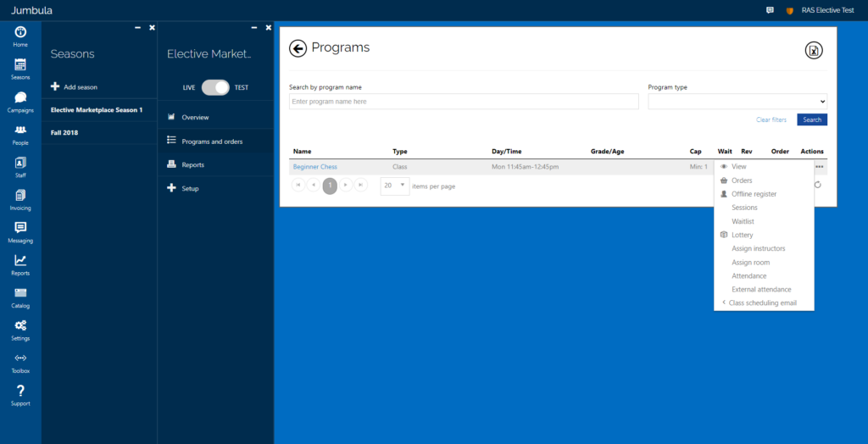Click the Clear filters link
Image resolution: width=868 pixels, height=444 pixels.
(x=771, y=119)
